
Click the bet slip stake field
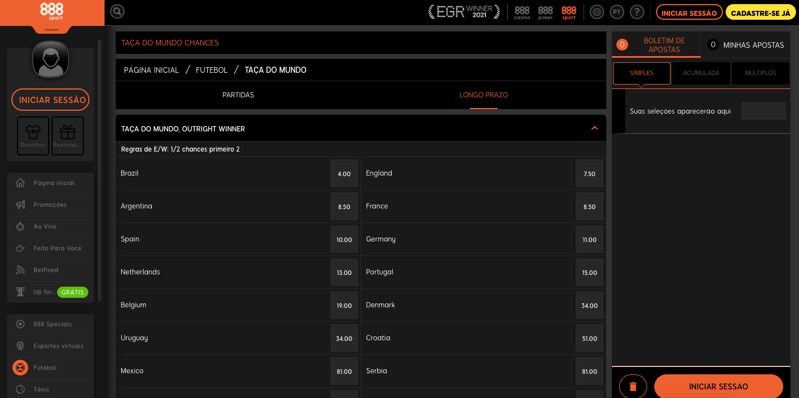point(763,111)
